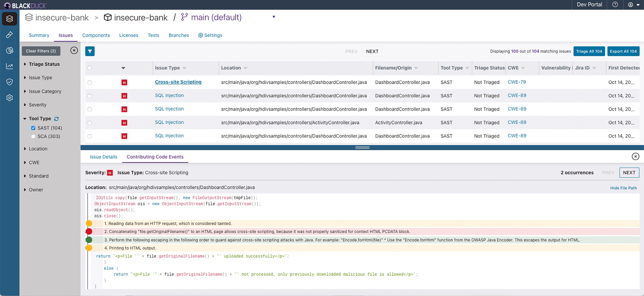Open the pie chart icon in sidebar
This screenshot has width=644, height=296.
10,50
